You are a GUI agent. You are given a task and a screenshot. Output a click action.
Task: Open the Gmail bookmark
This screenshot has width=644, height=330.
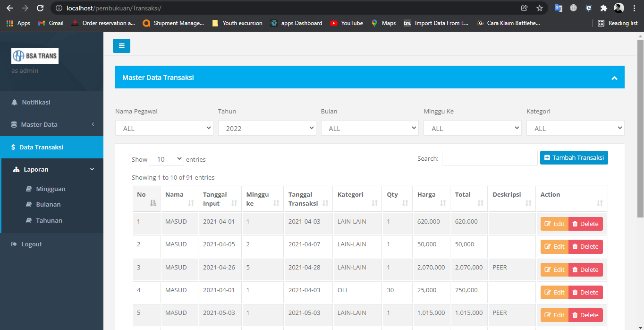click(x=51, y=23)
